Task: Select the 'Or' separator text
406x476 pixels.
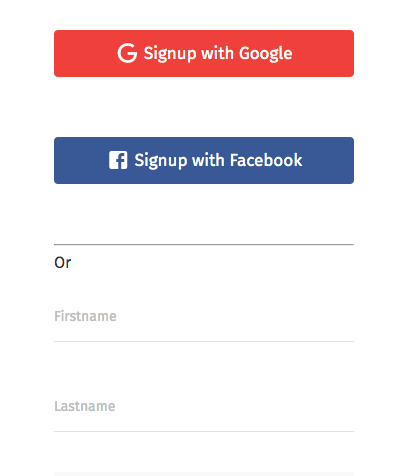Action: (x=63, y=263)
